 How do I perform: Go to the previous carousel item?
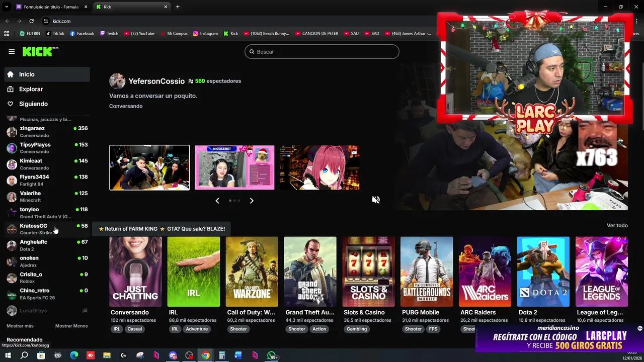point(217,201)
